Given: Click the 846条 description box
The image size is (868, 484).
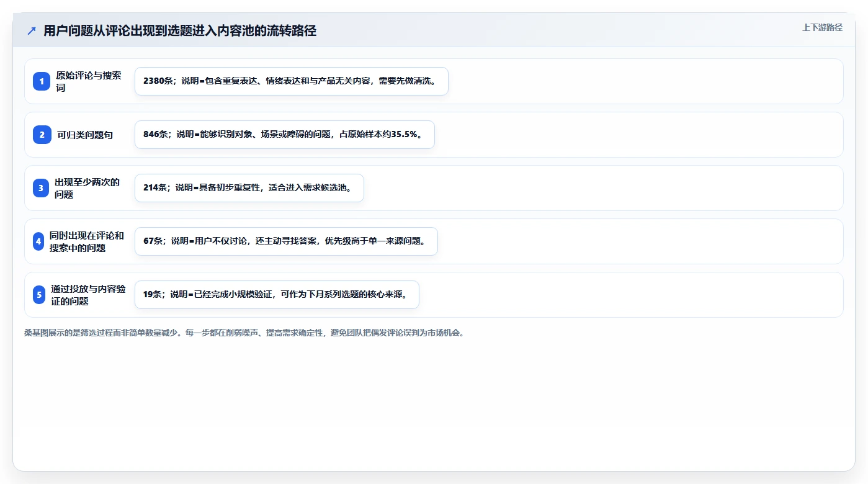Looking at the screenshot, I should tap(285, 135).
